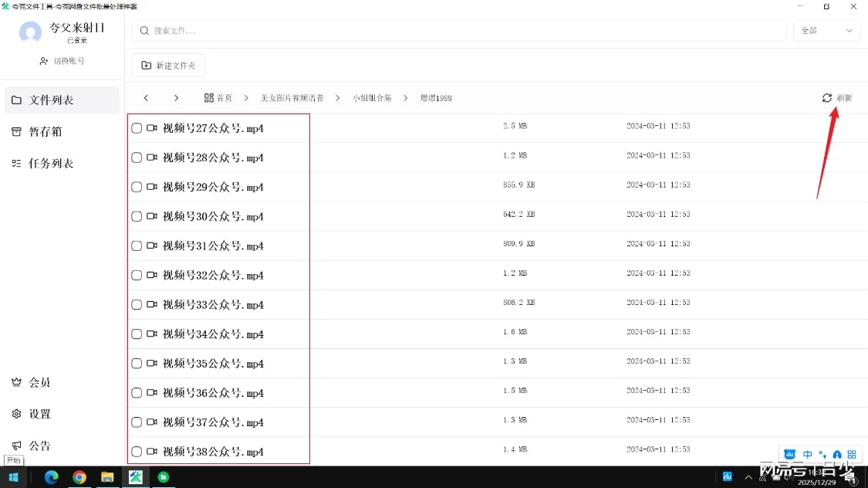868x488 pixels.
Task: Check the box for 视频号32公众号.mp4
Action: click(137, 275)
